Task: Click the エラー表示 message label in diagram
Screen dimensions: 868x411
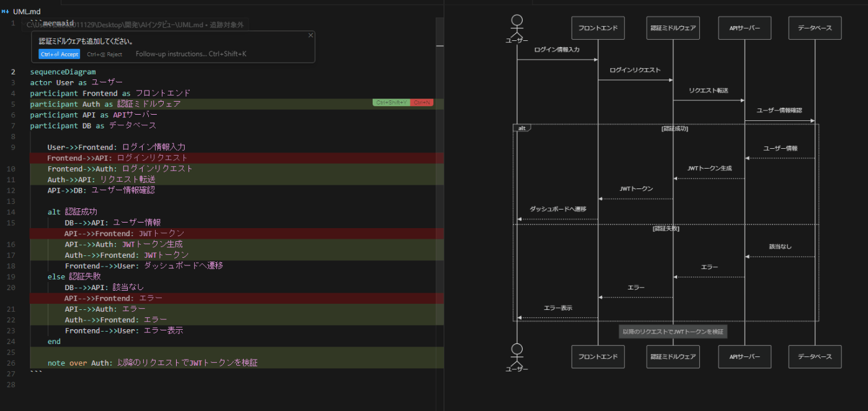Action: [557, 308]
